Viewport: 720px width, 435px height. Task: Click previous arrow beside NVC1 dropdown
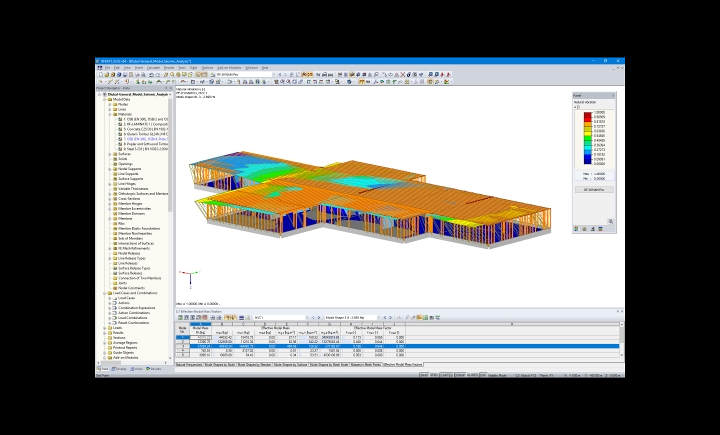pos(313,317)
